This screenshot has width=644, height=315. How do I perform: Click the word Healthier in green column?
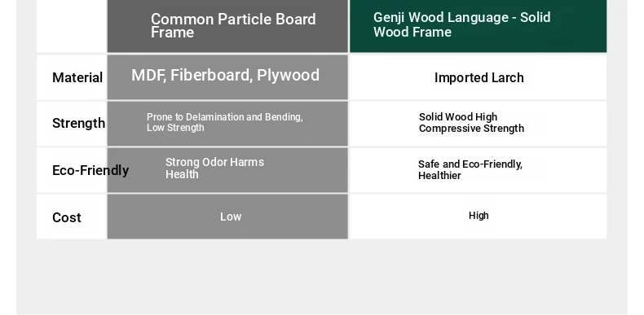[x=439, y=176]
